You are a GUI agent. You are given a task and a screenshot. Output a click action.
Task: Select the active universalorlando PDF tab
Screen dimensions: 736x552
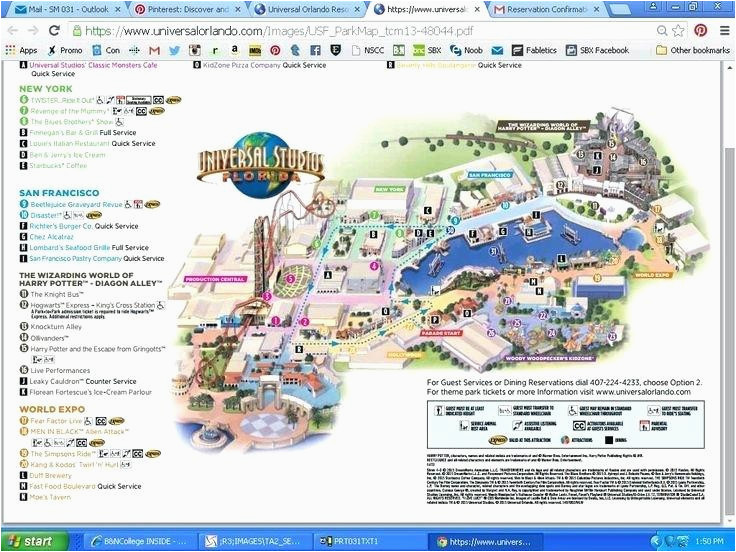click(427, 9)
